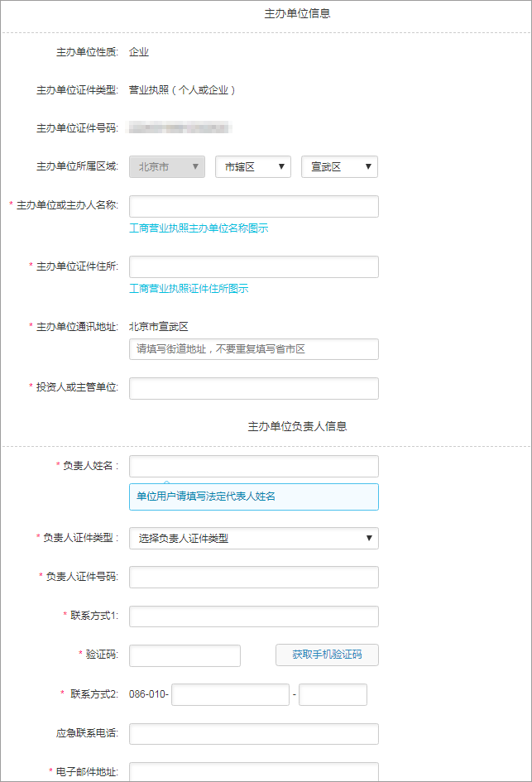The image size is (532, 782).
Task: Focus the 主办单位或主办人名称 input field
Action: pyautogui.click(x=254, y=206)
